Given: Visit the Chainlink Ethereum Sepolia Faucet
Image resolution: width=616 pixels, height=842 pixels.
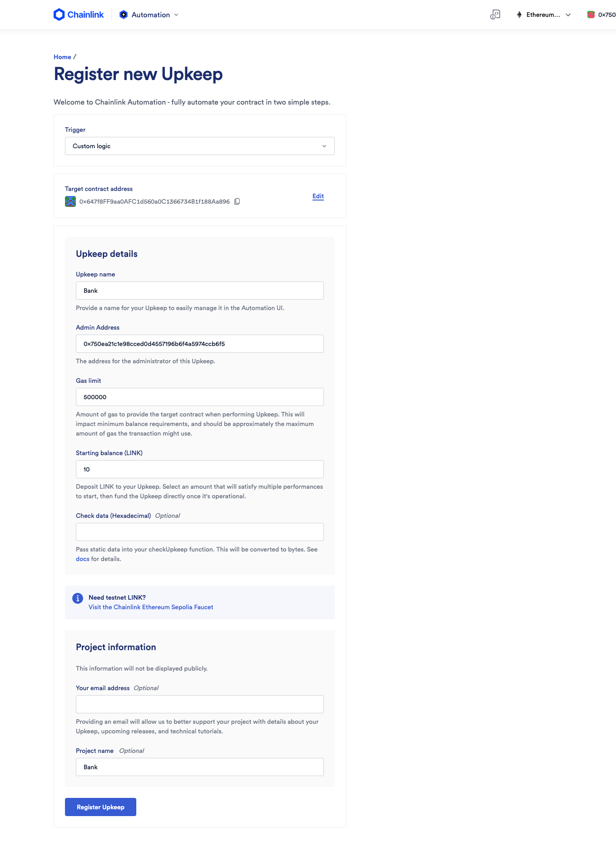Looking at the screenshot, I should pyautogui.click(x=151, y=607).
